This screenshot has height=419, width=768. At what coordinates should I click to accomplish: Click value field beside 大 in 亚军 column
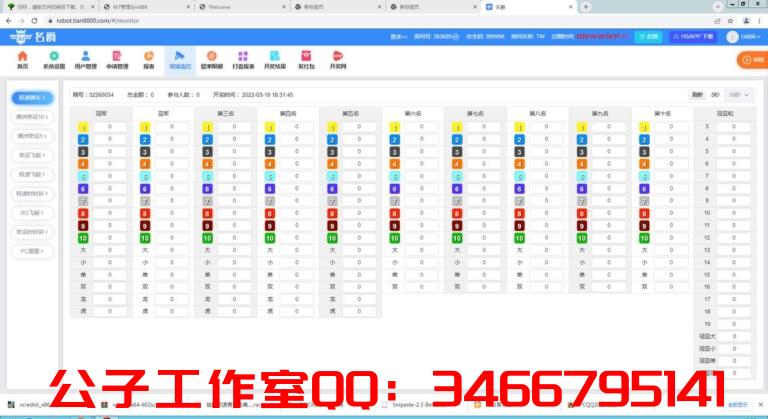click(172, 250)
